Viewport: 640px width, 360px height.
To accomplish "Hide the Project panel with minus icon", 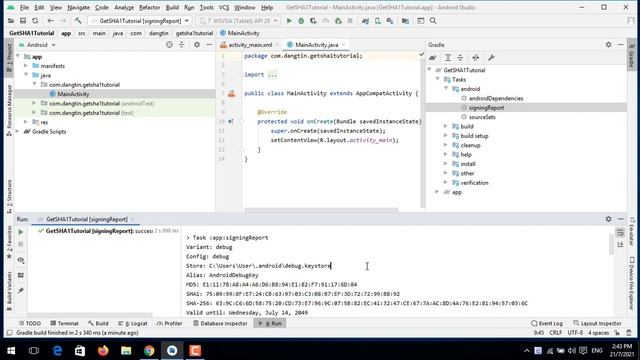I will (x=209, y=45).
